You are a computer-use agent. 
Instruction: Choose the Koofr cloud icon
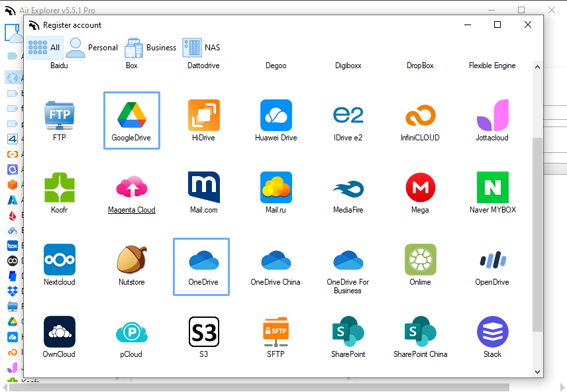[60, 187]
